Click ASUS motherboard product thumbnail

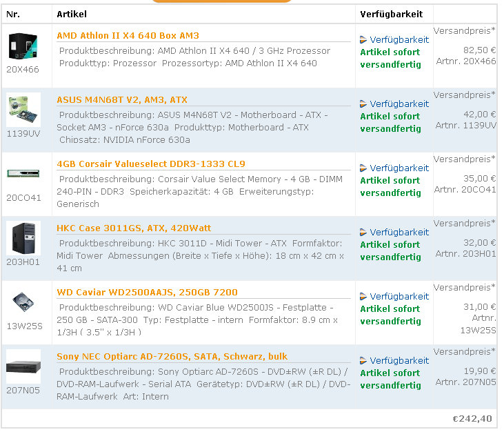(23, 110)
